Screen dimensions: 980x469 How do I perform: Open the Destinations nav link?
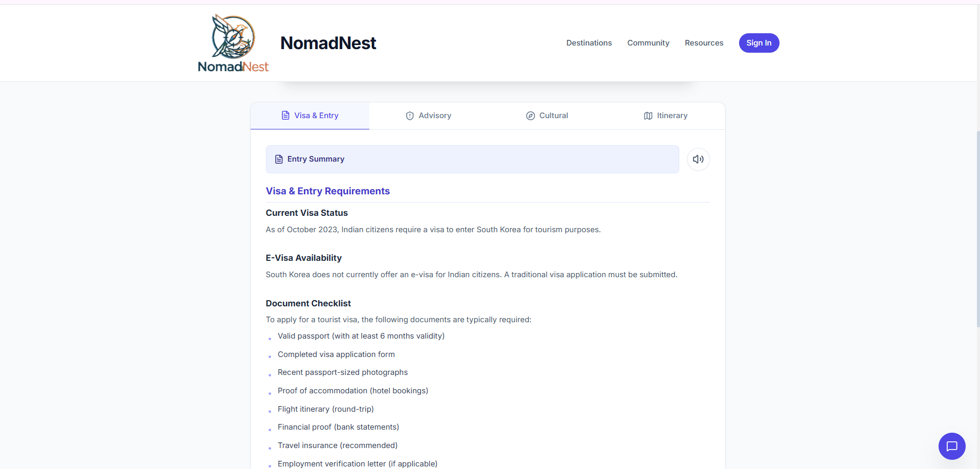tap(589, 43)
